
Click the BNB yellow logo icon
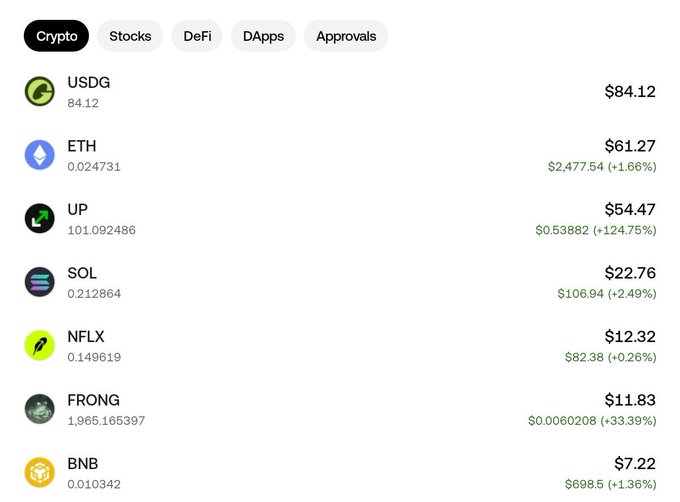39,473
